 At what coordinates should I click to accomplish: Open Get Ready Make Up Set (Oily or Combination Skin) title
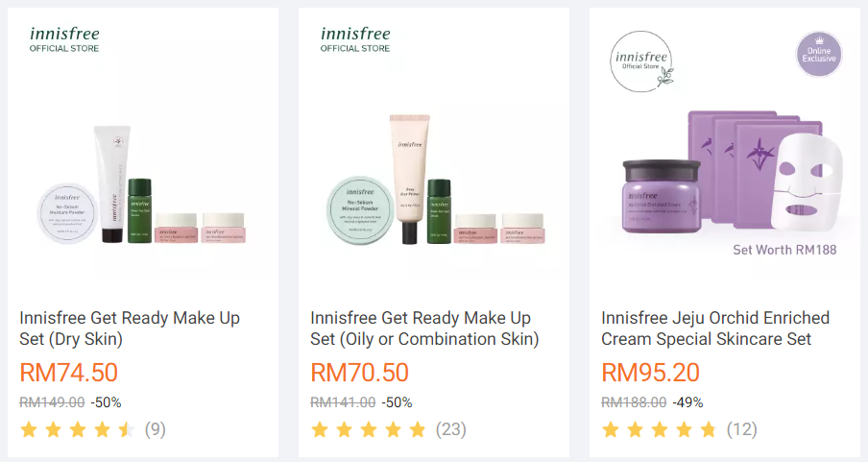(x=424, y=328)
